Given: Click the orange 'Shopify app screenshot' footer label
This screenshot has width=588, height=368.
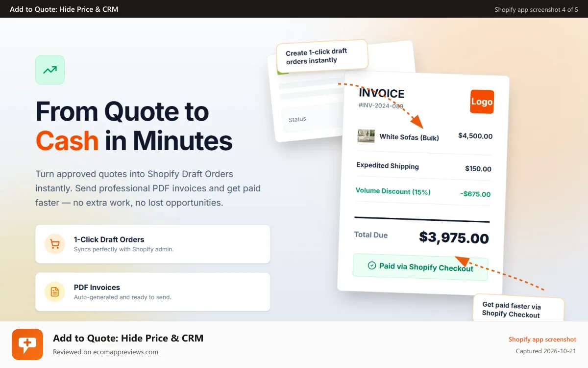Looking at the screenshot, I should (x=542, y=340).
